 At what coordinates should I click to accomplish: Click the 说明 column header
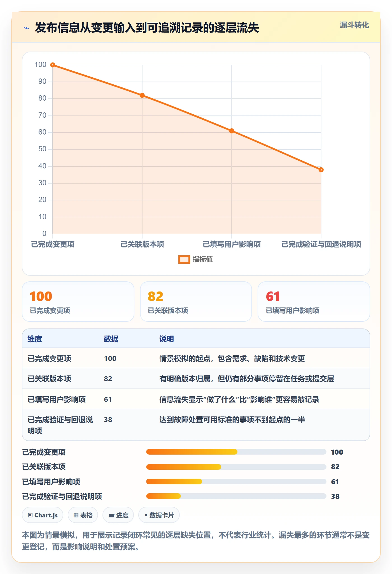(167, 339)
